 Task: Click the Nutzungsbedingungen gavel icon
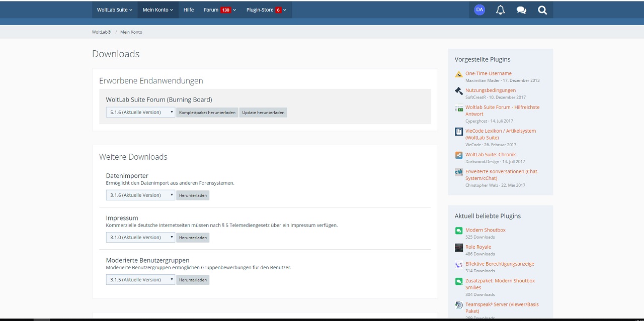pos(459,91)
